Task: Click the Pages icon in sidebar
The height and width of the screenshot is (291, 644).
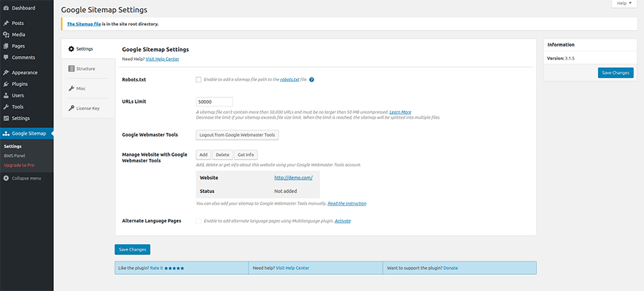Action: [6, 46]
